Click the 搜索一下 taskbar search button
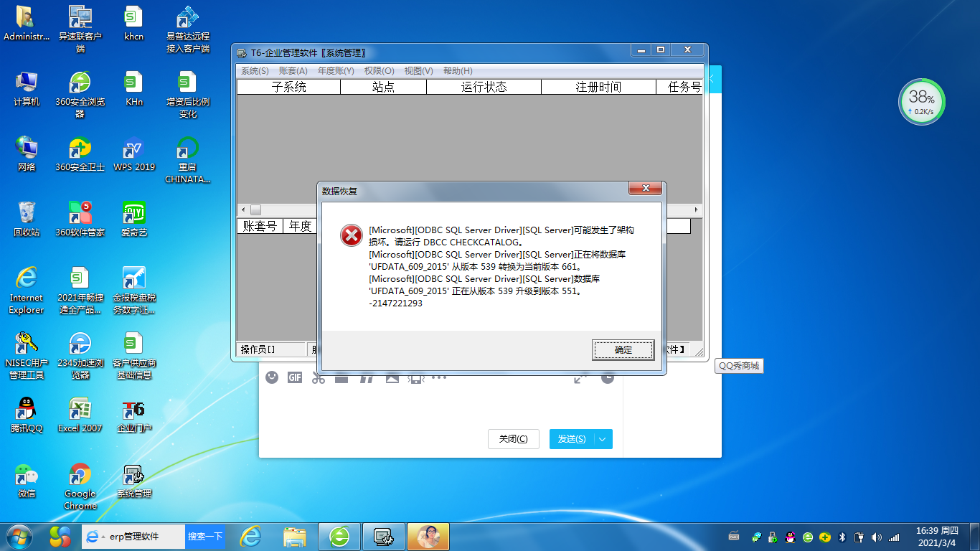 205,536
